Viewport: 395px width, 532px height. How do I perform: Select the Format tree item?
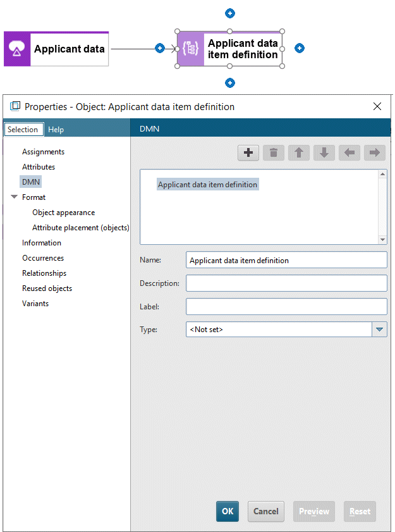point(33,197)
